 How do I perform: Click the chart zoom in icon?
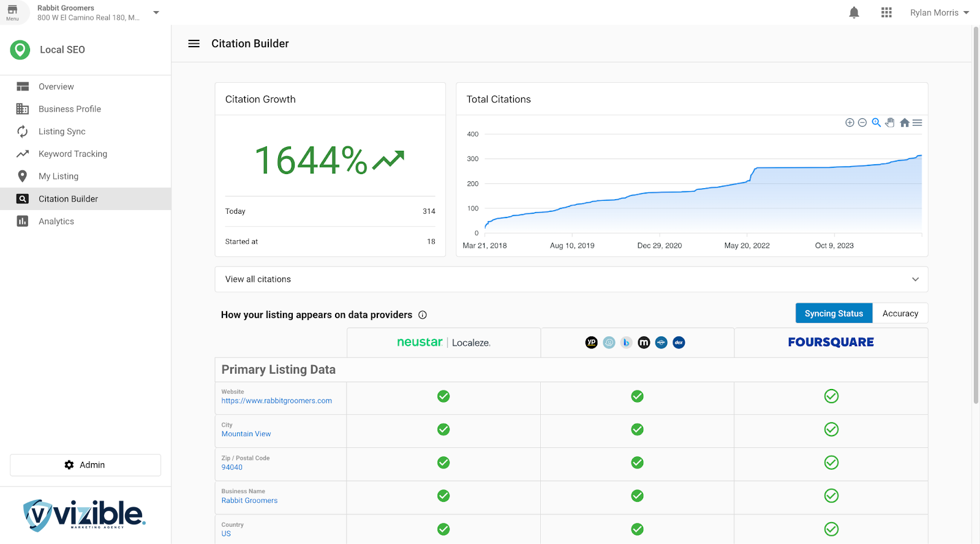click(x=850, y=123)
